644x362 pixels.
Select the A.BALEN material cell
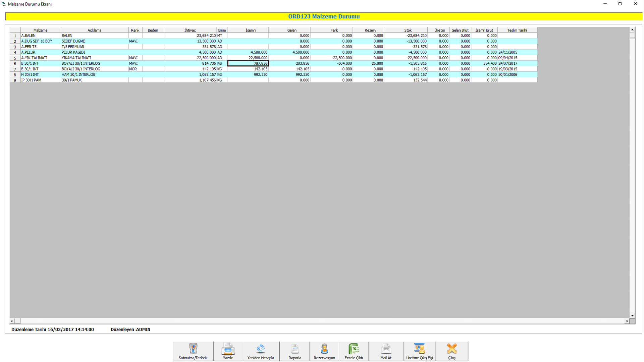(40, 36)
